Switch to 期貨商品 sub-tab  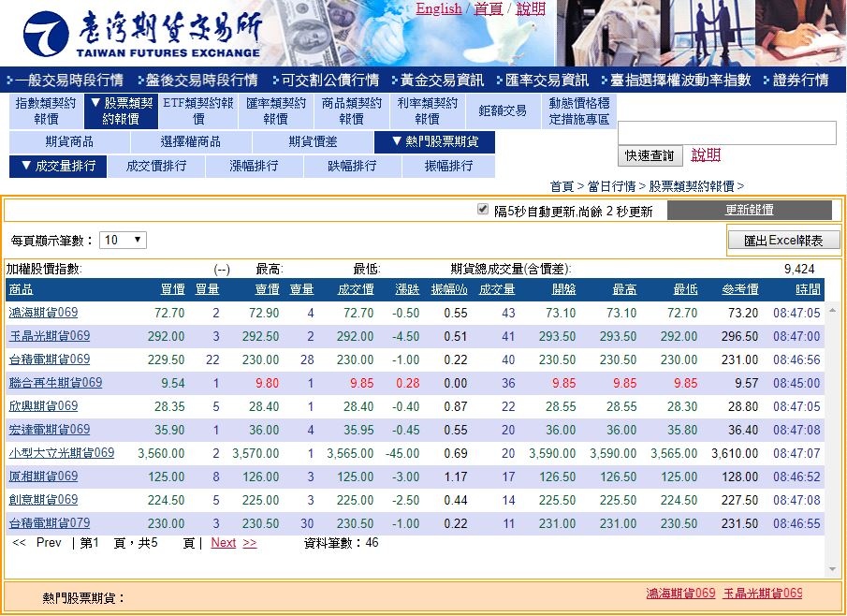tap(69, 141)
